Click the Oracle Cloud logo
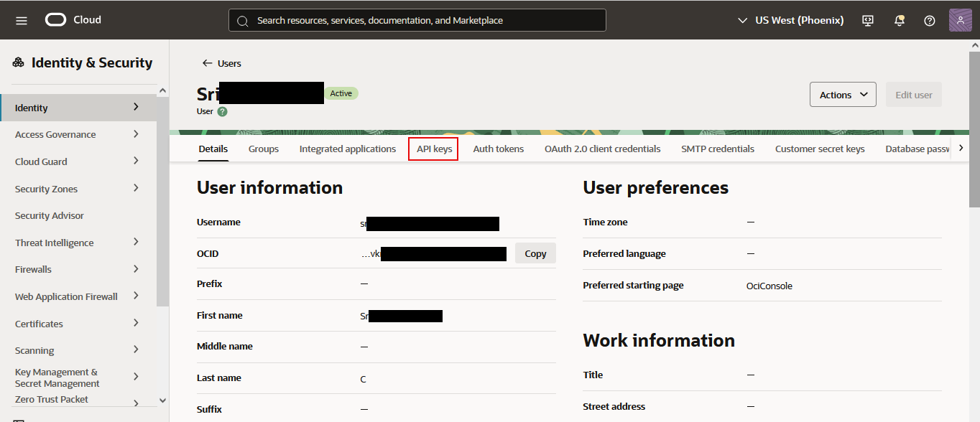980x422 pixels. coord(73,20)
